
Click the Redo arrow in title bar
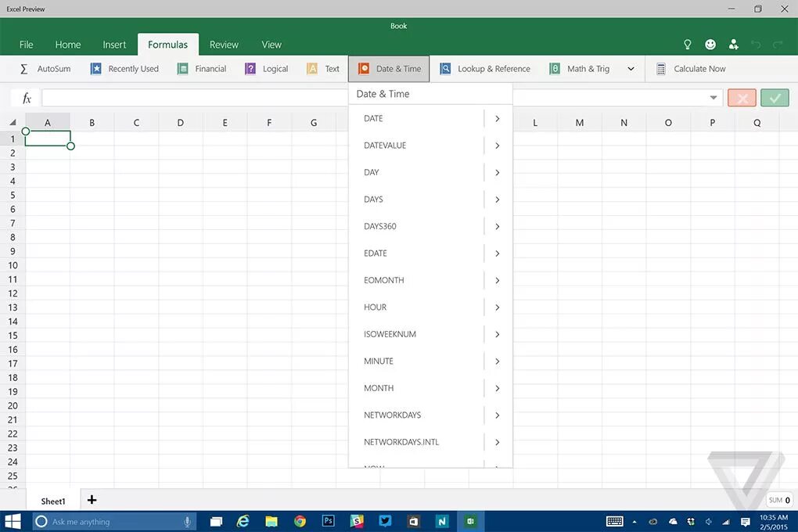click(778, 45)
